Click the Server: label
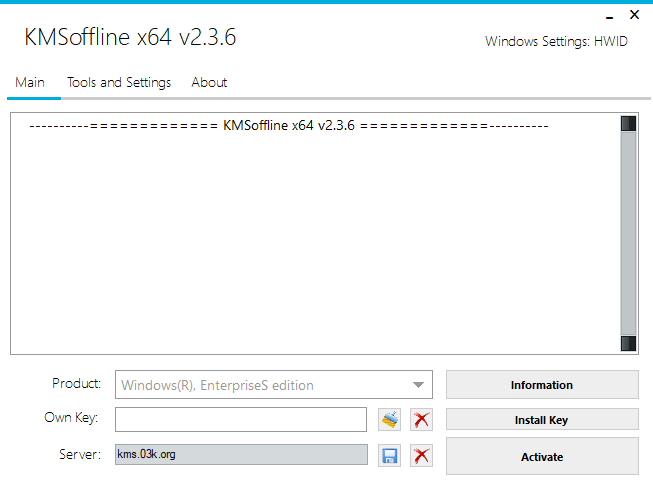 80,454
